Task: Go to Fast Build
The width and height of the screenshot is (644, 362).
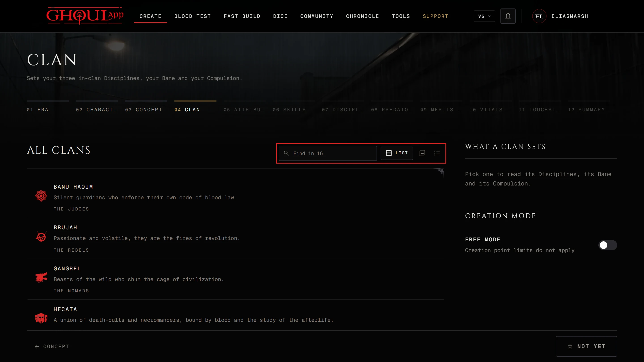Action: click(x=242, y=16)
